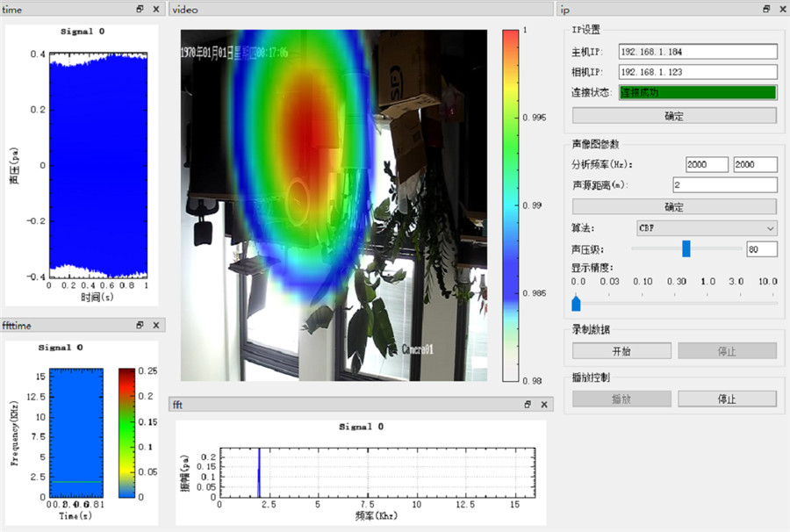Click the 'fft' panel title
The image size is (790, 532).
[x=177, y=405]
